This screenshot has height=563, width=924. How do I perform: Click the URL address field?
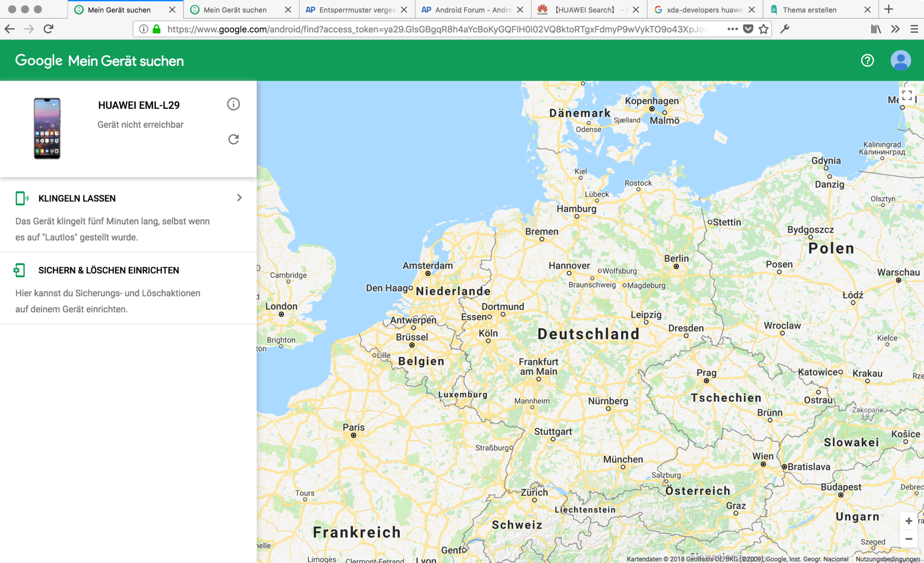(x=438, y=29)
